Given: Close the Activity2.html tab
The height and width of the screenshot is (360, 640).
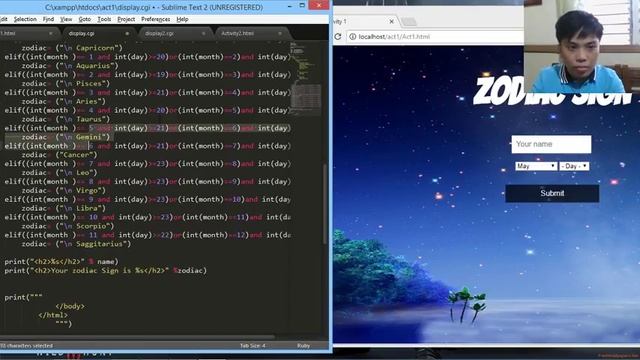Looking at the screenshot, I should (x=280, y=33).
